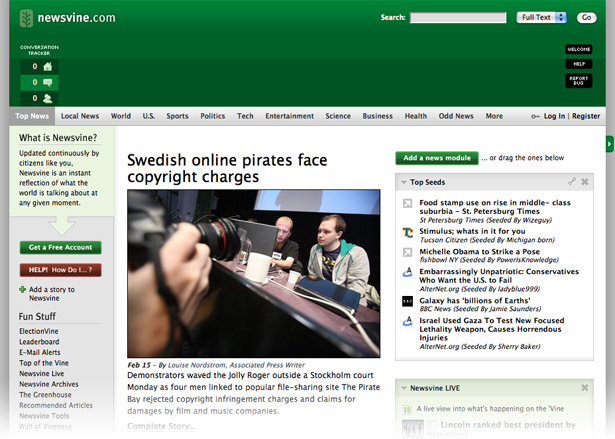Open the Newsvine Live sidebar link
Viewport: 615px width, 439px height.
(x=42, y=373)
